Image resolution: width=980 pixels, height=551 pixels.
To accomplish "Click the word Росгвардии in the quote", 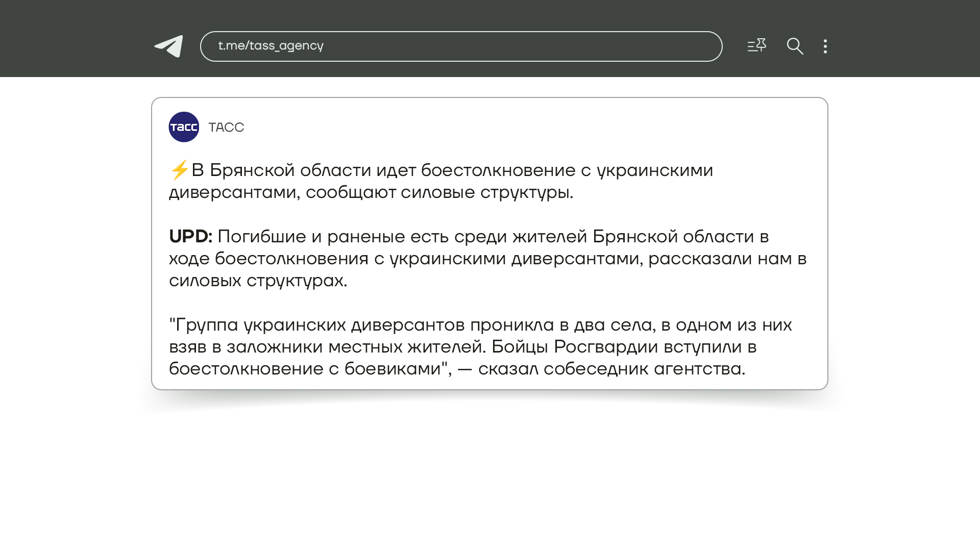I will (x=606, y=347).
